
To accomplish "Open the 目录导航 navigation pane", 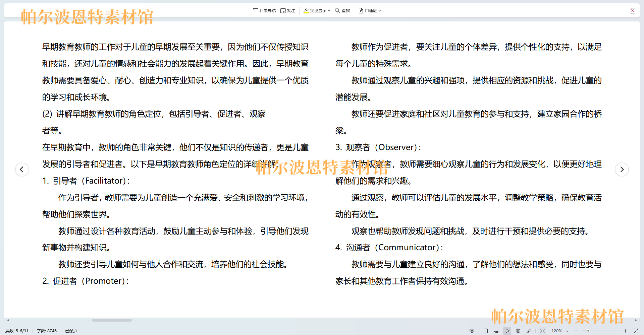I will pos(264,11).
